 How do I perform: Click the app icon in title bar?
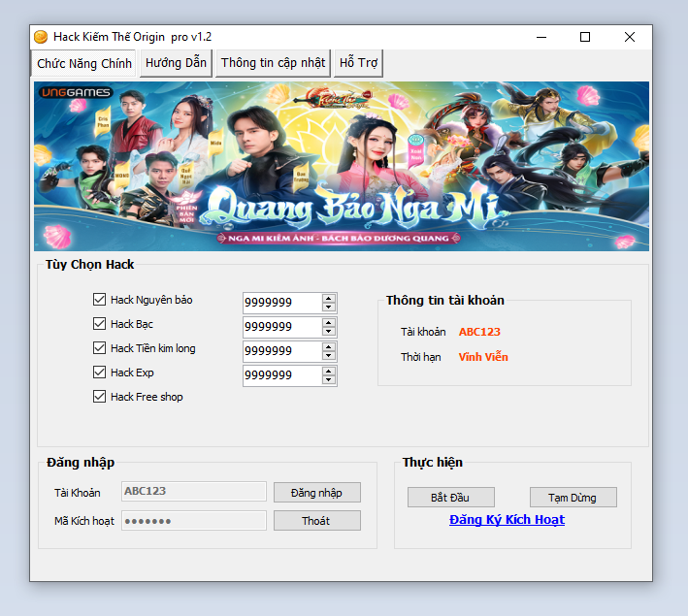(x=41, y=37)
